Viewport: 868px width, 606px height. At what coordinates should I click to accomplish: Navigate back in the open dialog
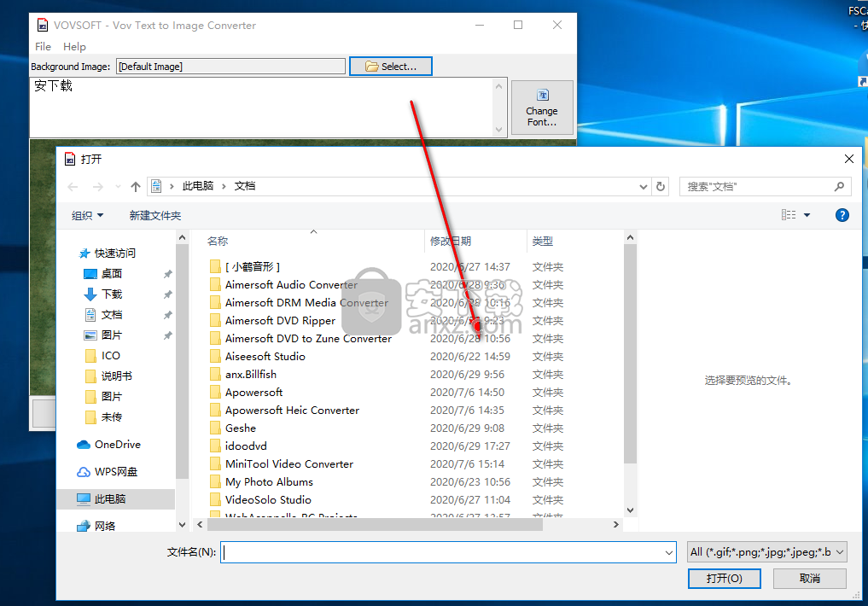73,187
